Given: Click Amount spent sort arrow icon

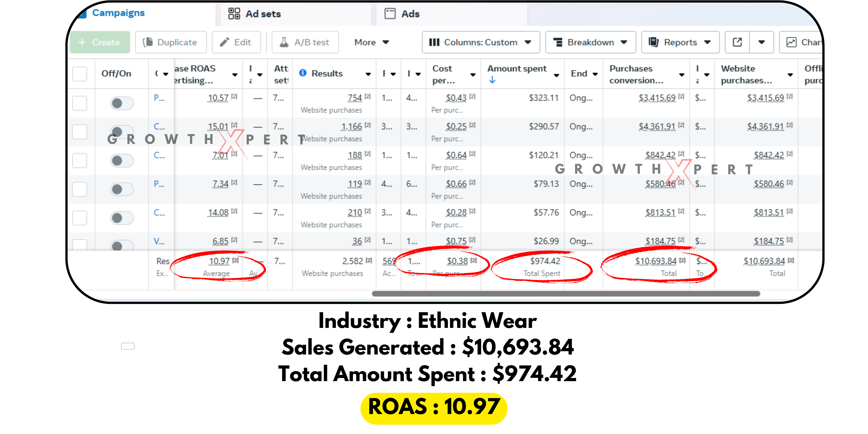Looking at the screenshot, I should 492,80.
